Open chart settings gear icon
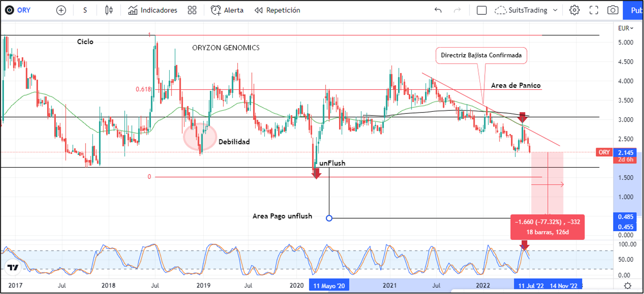The image size is (644, 294). [574, 10]
